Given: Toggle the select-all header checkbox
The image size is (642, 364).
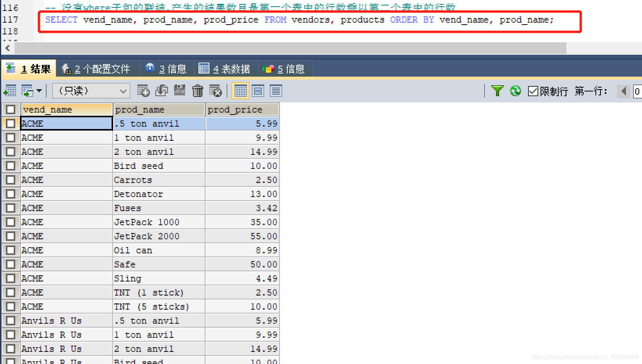Looking at the screenshot, I should [x=11, y=109].
